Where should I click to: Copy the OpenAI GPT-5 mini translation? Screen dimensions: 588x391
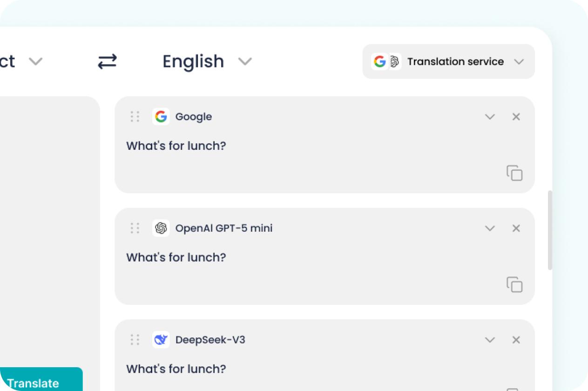coord(514,284)
